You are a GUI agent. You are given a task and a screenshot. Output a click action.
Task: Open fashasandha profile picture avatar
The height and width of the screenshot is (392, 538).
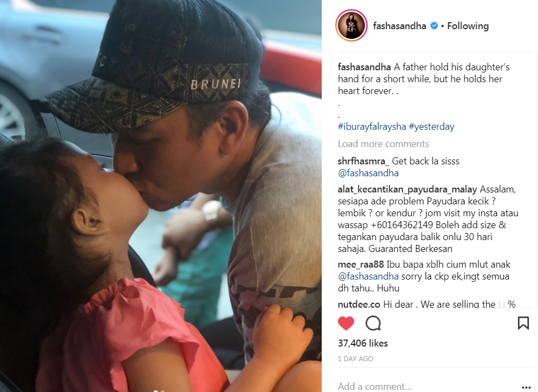[x=351, y=26]
